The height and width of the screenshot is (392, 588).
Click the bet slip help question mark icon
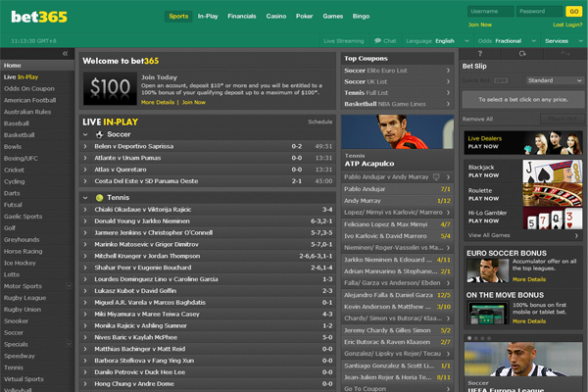[480, 54]
